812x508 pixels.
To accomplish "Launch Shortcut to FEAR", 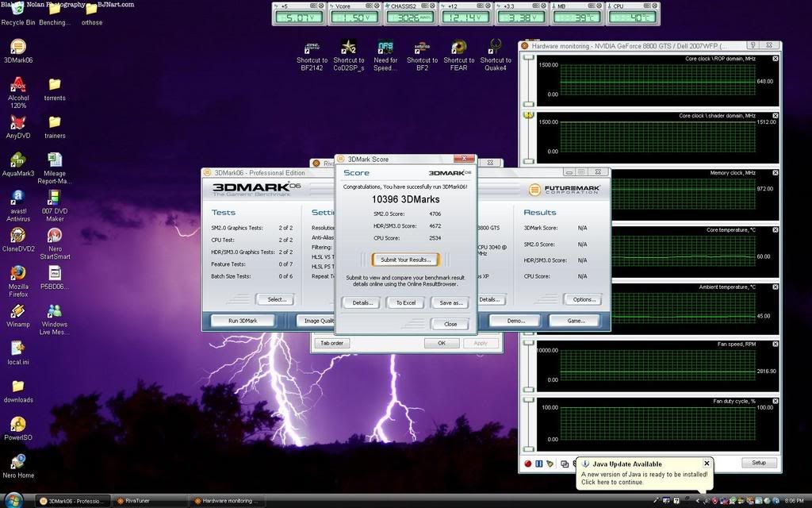I will tap(459, 56).
